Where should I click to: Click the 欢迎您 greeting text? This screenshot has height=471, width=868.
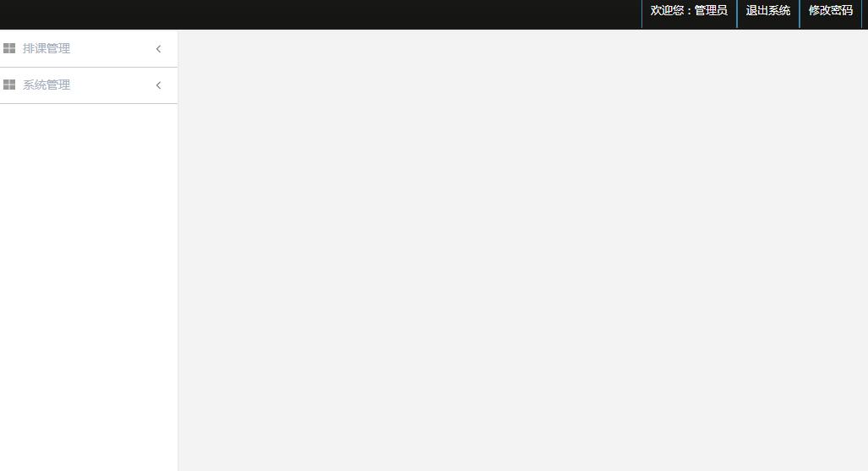(x=667, y=10)
